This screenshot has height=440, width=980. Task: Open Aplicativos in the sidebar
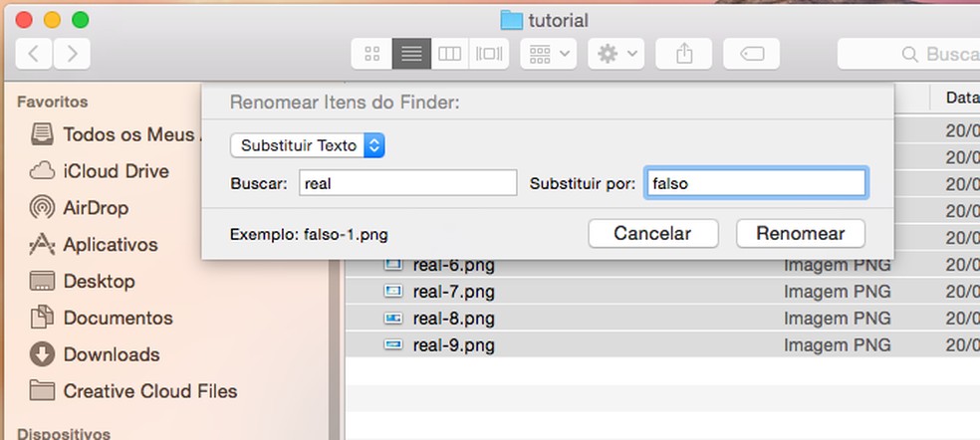point(94,244)
